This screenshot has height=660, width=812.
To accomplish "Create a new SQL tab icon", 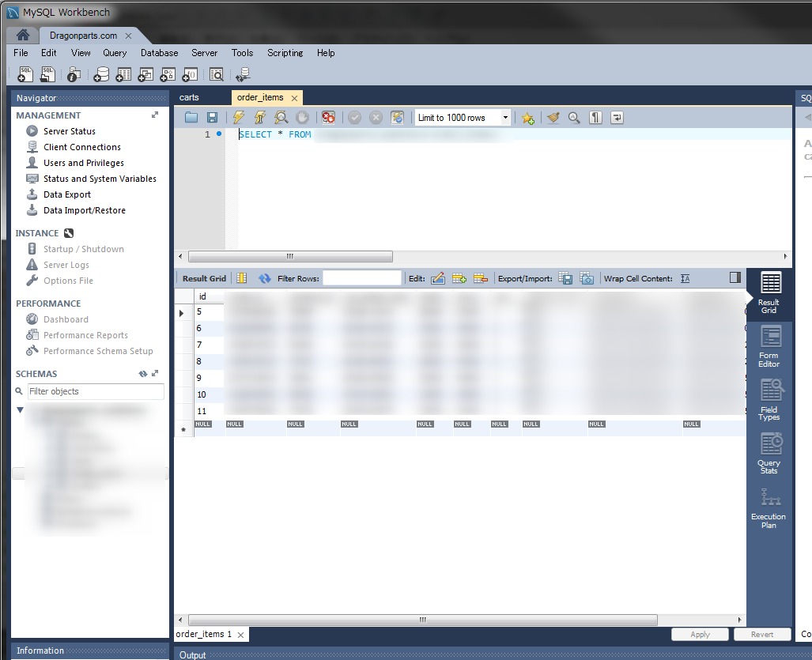I will 25,74.
